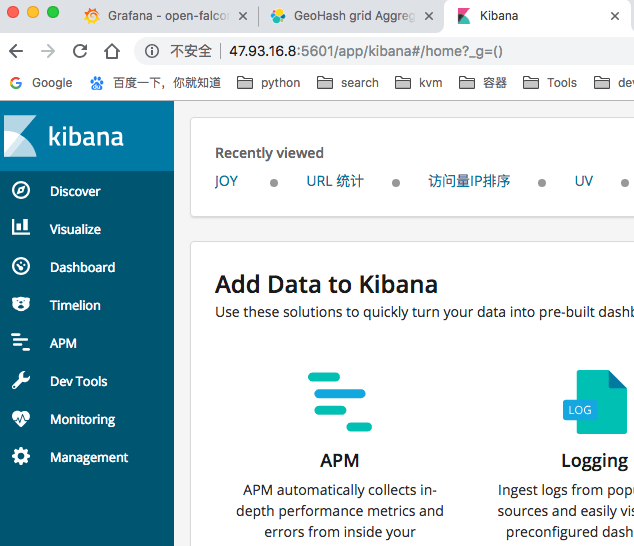
Task: Open the 访问量IP排序 recent link
Action: click(469, 181)
